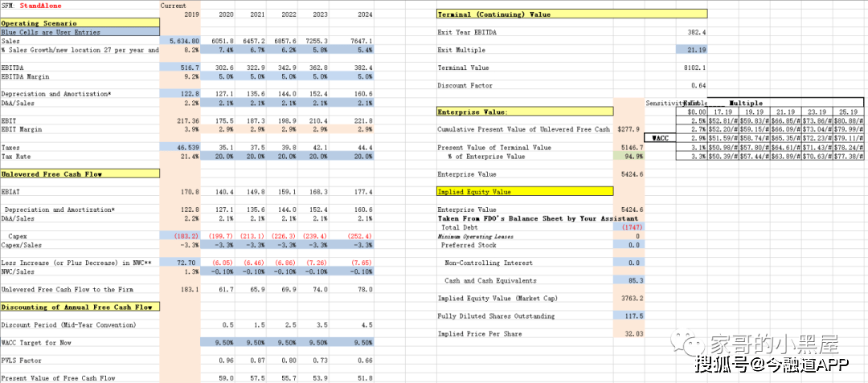Image resolution: width=868 pixels, height=383 pixels.
Task: Select the 25.19 multiple column header
Action: point(850,112)
